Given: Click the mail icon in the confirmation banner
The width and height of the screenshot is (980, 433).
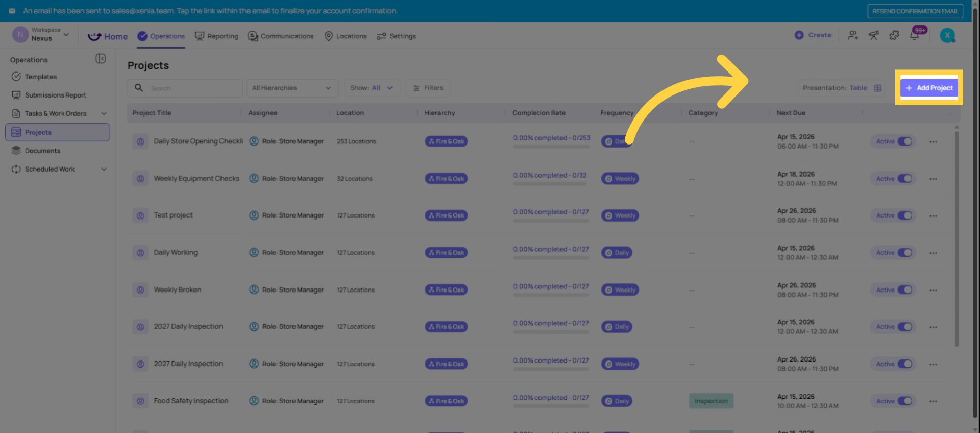Looking at the screenshot, I should click(12, 11).
